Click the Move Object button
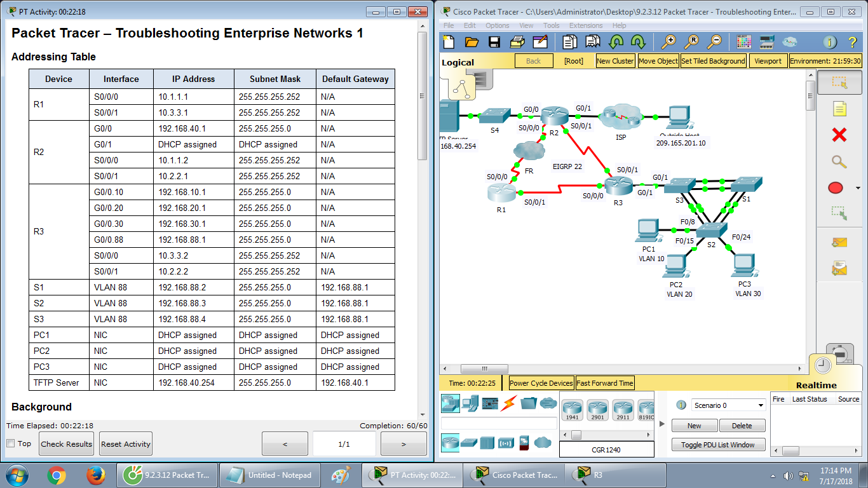The image size is (868, 488). pos(658,61)
